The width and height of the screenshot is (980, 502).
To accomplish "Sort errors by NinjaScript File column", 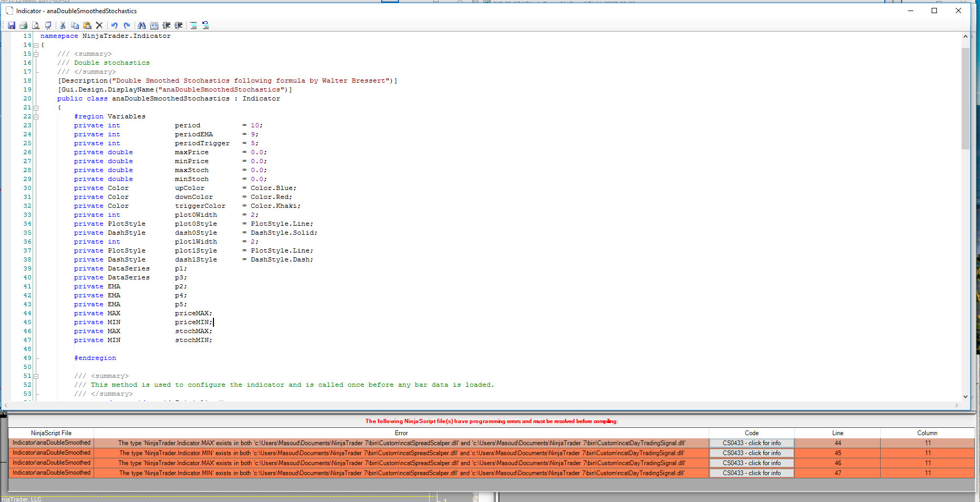I will point(51,433).
